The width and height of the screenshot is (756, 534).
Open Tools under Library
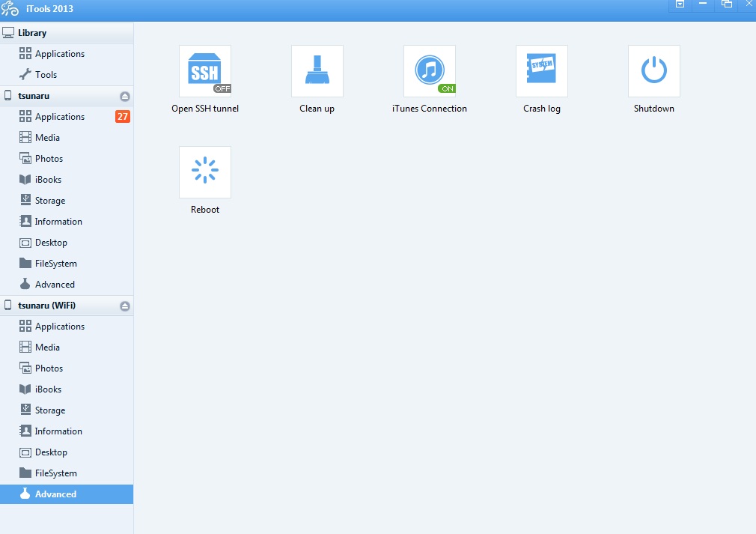[67, 75]
